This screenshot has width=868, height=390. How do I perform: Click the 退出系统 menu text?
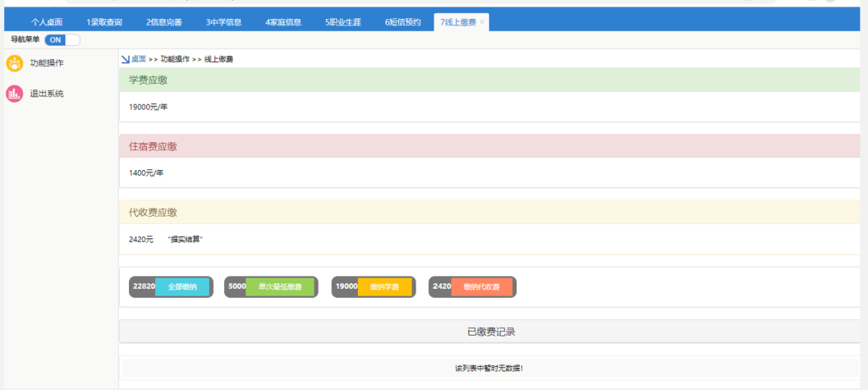point(47,94)
